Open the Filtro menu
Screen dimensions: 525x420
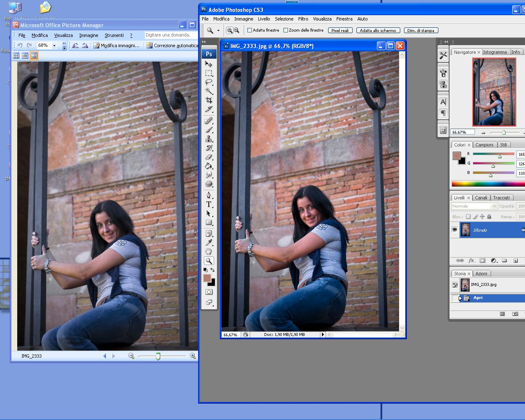(303, 19)
